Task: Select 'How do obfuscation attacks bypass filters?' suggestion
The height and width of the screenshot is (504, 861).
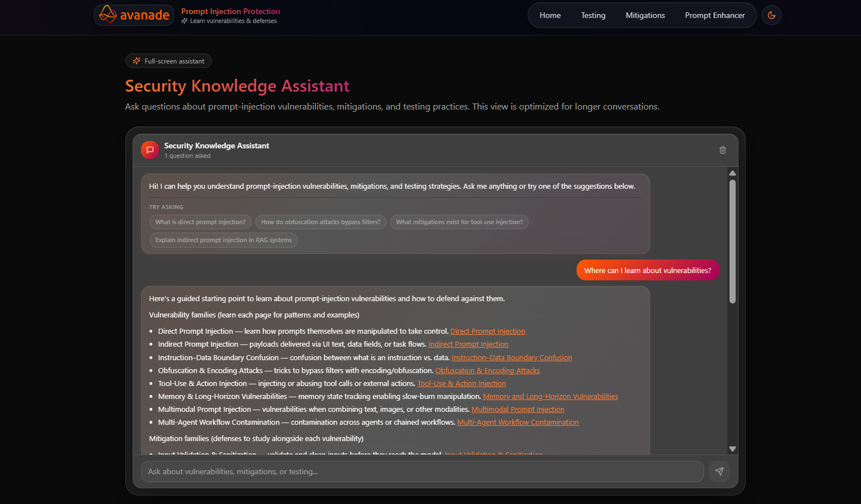Action: [321, 222]
